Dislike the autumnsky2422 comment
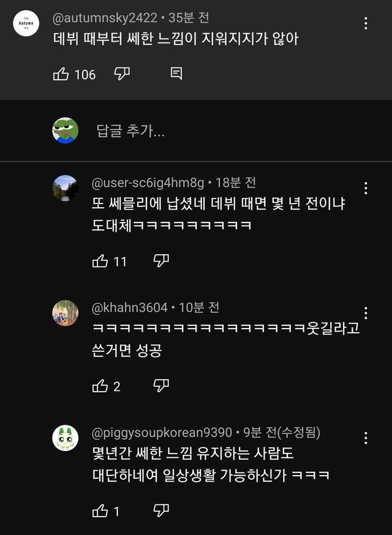The height and width of the screenshot is (535, 392). coord(122,74)
